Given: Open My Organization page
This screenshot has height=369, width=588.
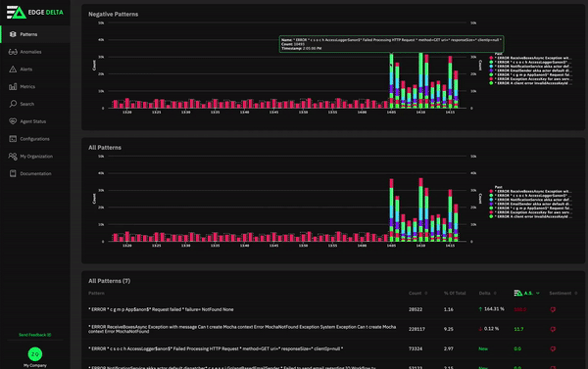Looking at the screenshot, I should coord(36,157).
